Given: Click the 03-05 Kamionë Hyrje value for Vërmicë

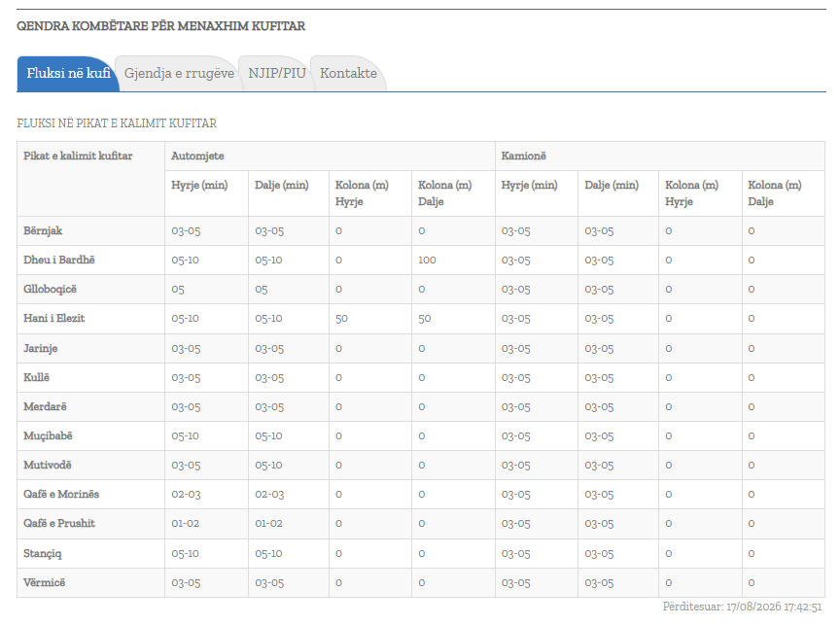Looking at the screenshot, I should point(516,582).
